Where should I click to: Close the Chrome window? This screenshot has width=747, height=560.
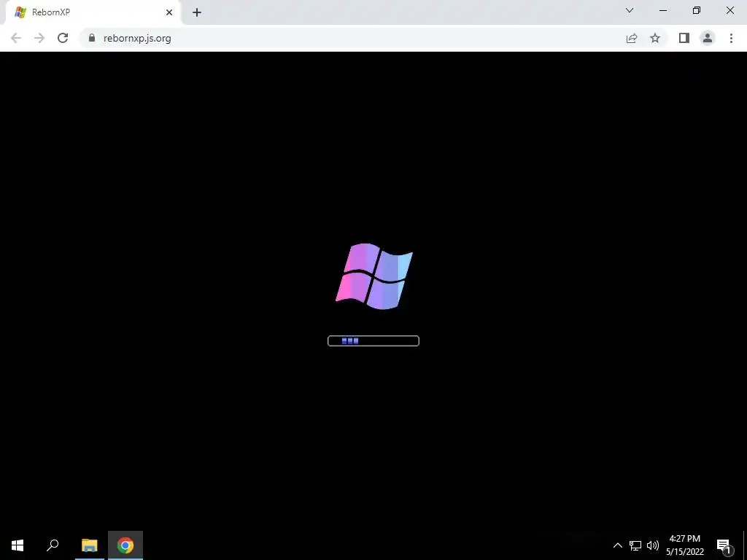pos(729,10)
